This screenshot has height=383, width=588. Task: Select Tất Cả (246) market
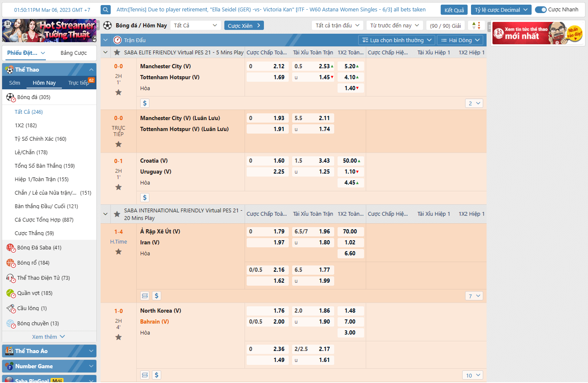(x=29, y=112)
